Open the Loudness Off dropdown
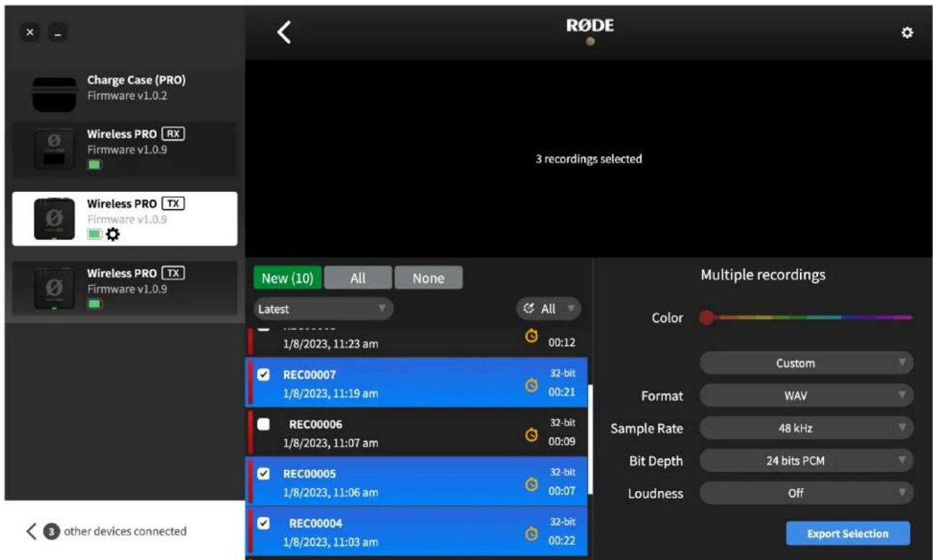The height and width of the screenshot is (560, 933). click(806, 493)
